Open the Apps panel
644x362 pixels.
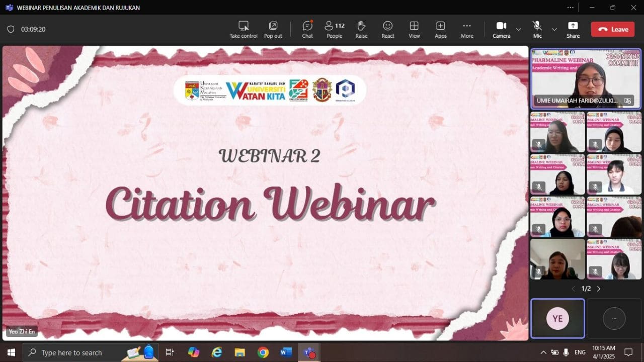point(441,29)
